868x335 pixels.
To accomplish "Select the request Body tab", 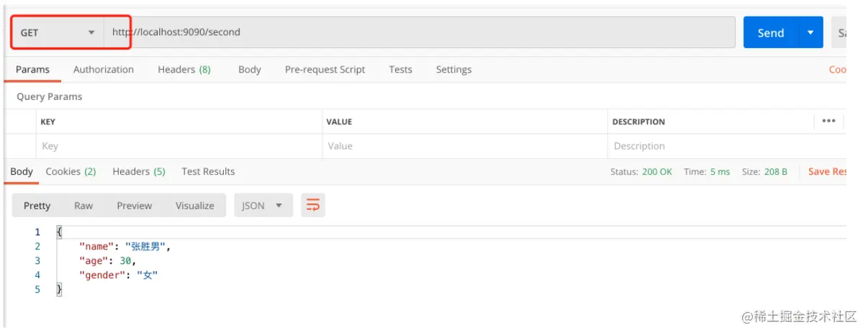I will (x=249, y=70).
